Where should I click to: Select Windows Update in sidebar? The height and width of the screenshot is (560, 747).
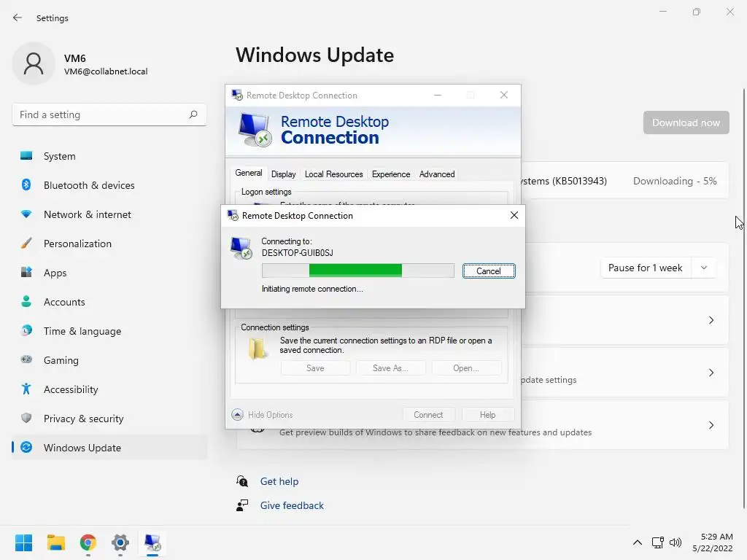click(109, 448)
